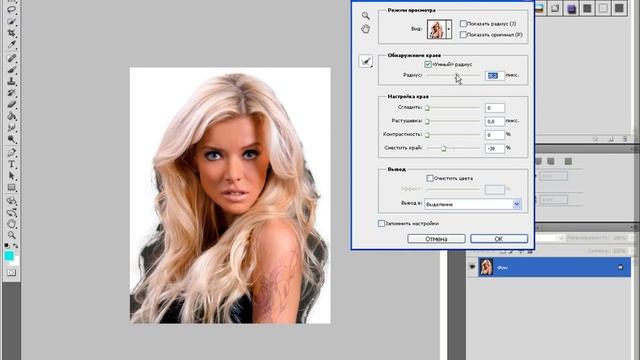The width and height of the screenshot is (640, 360).
Task: Click the Сгладить value input field
Action: tap(495, 108)
